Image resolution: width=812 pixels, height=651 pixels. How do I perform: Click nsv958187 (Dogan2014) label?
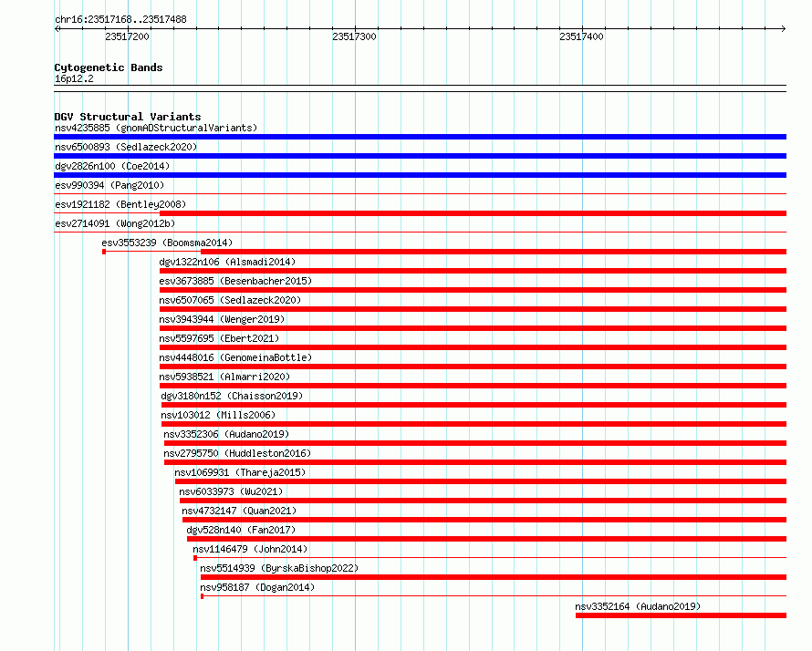tap(257, 587)
